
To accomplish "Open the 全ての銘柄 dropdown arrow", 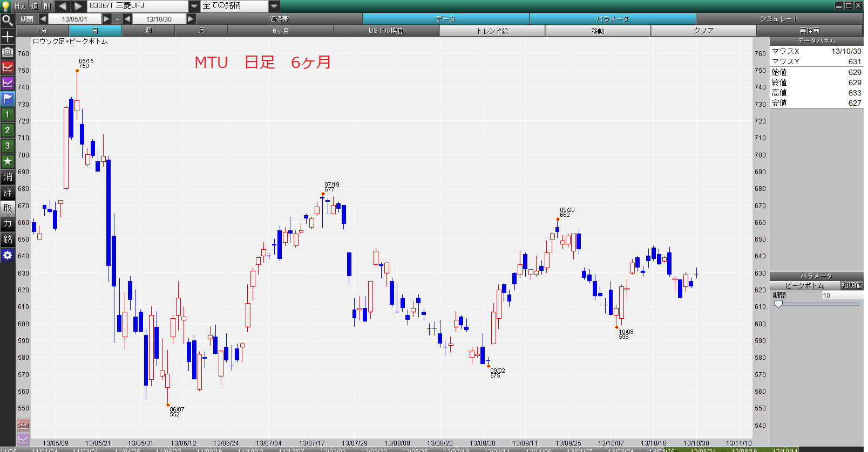I will [274, 6].
